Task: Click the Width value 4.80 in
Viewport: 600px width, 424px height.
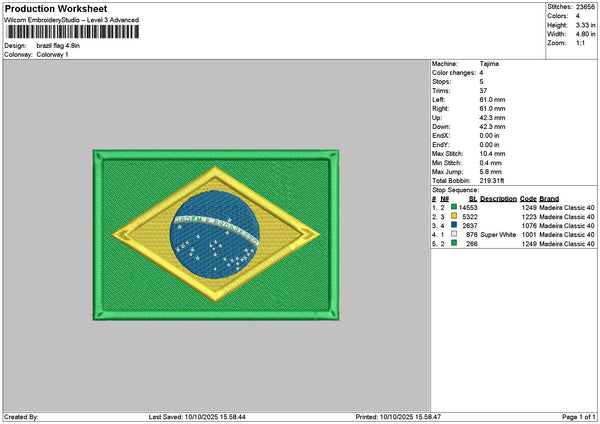Action: click(585, 34)
